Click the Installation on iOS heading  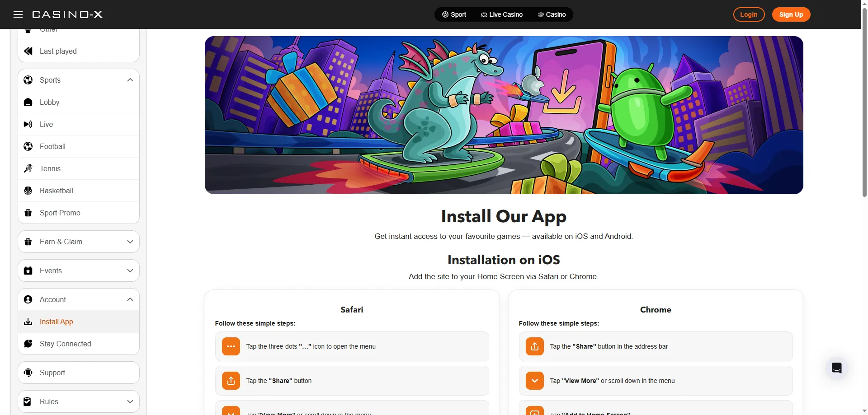tap(504, 260)
